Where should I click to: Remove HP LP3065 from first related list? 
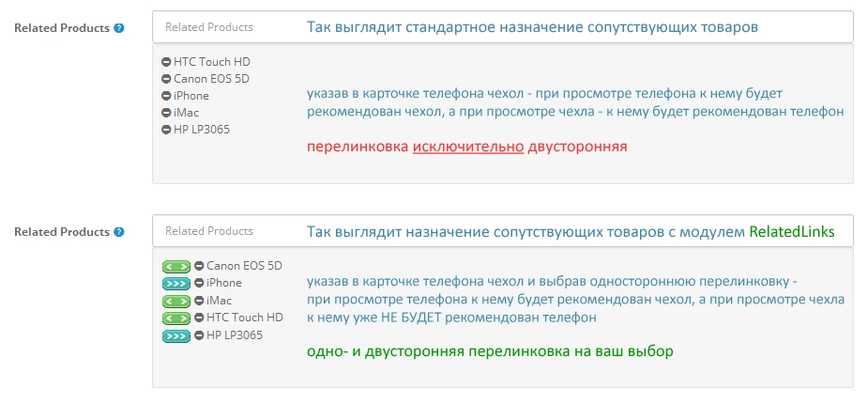click(166, 131)
